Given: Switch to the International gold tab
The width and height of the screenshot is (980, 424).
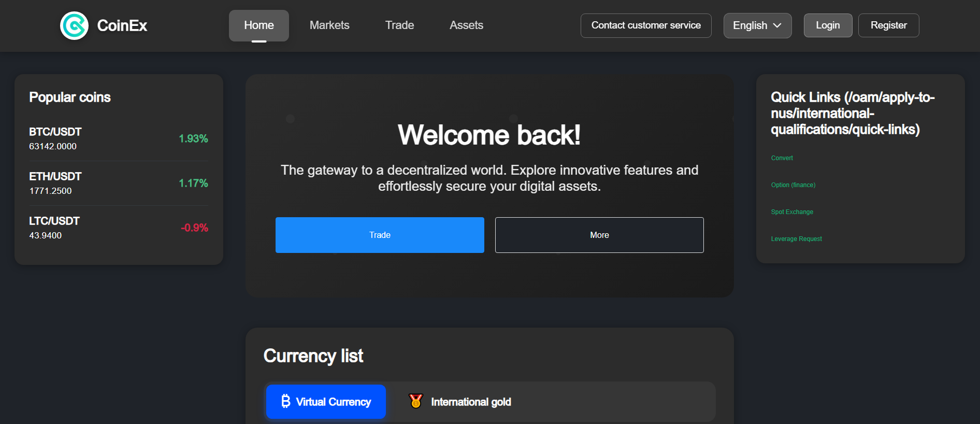Looking at the screenshot, I should click(x=460, y=402).
